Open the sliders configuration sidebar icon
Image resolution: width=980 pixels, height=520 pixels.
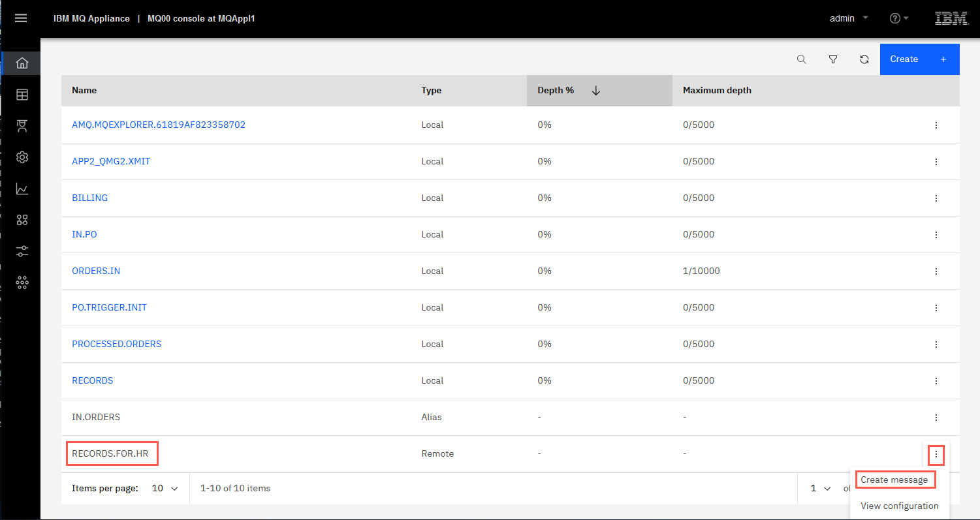22,251
